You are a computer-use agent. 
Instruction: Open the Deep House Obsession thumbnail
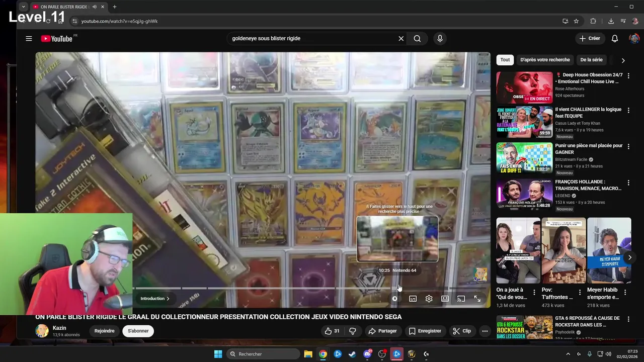pos(524,87)
